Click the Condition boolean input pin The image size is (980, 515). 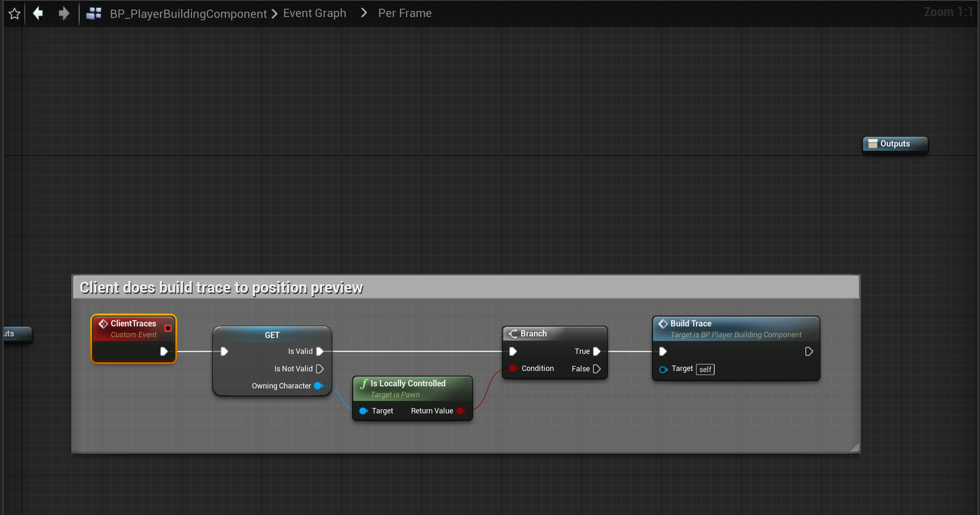coord(513,368)
